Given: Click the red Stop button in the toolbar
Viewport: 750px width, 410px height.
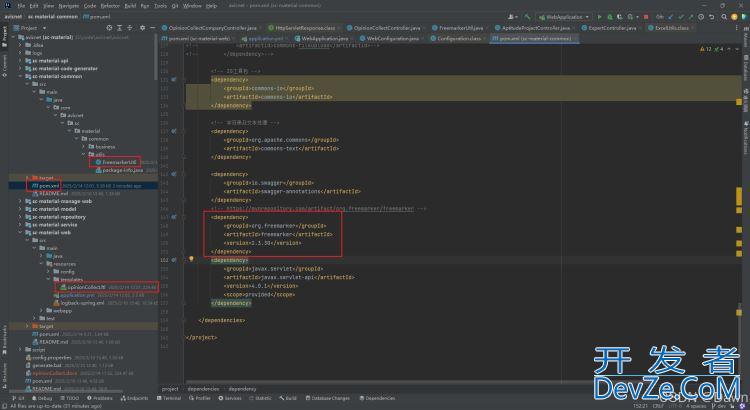Looking at the screenshot, I should (646, 17).
